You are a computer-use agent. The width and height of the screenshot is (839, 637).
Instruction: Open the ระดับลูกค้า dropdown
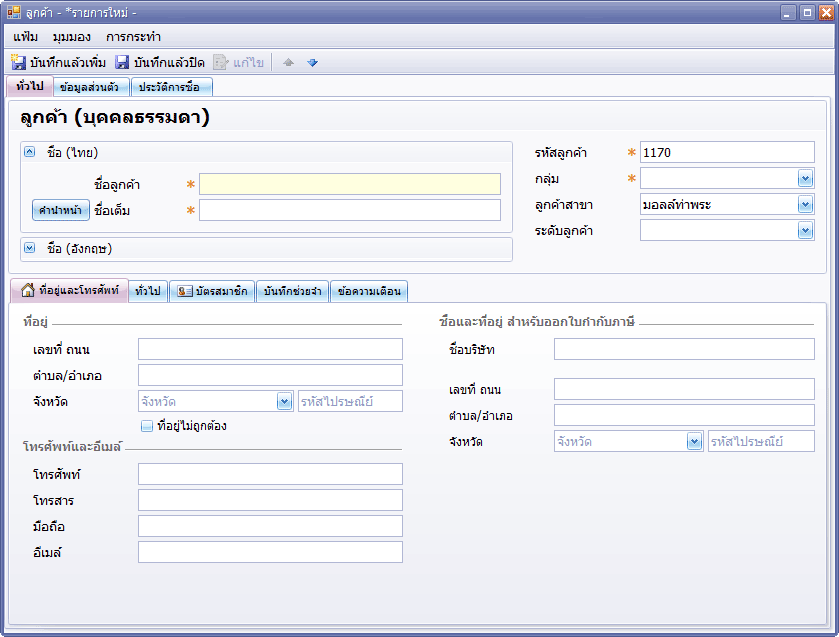(x=805, y=230)
